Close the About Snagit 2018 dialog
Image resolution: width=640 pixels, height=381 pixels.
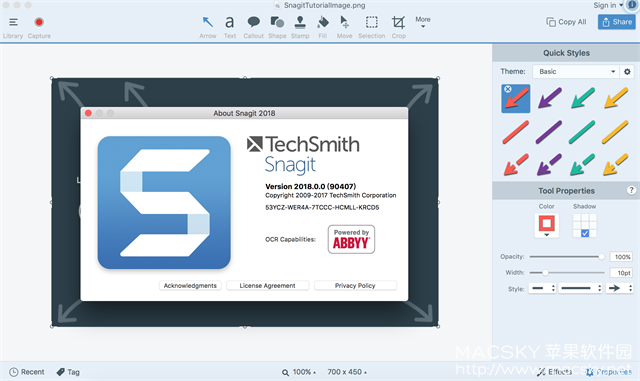(x=88, y=113)
